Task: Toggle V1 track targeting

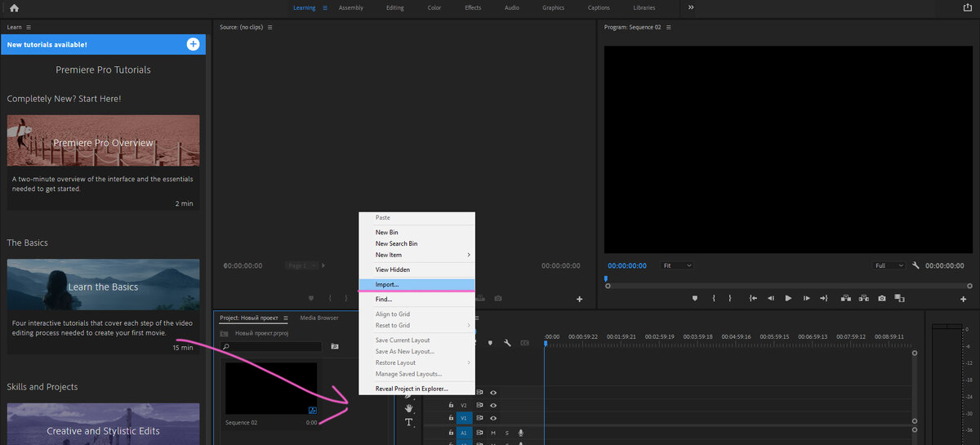Action: [x=464, y=417]
